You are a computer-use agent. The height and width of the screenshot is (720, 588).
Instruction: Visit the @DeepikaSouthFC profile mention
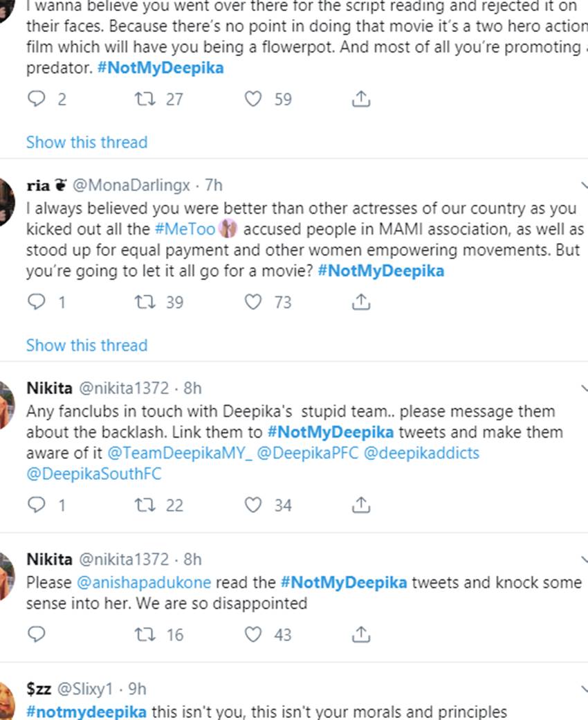click(x=94, y=474)
